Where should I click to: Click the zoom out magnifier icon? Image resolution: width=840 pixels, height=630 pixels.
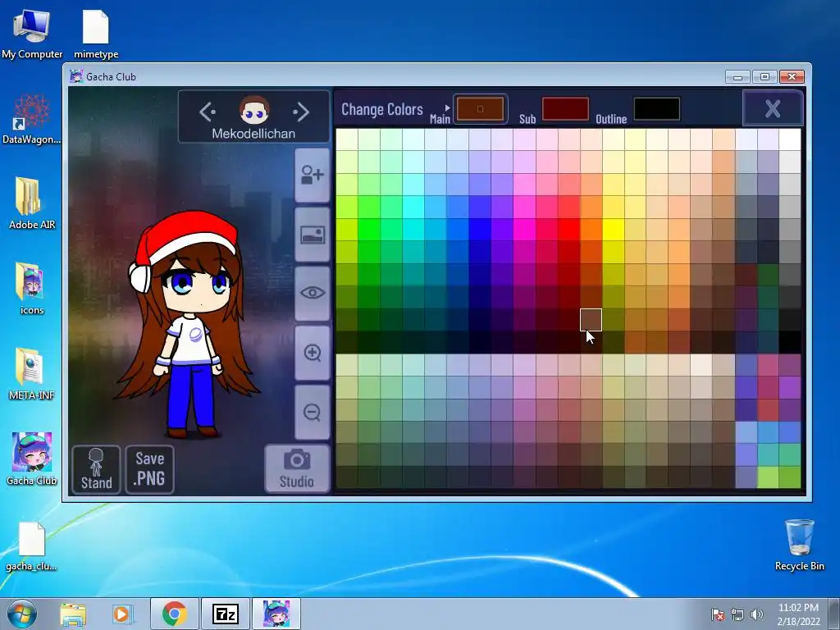click(x=313, y=412)
